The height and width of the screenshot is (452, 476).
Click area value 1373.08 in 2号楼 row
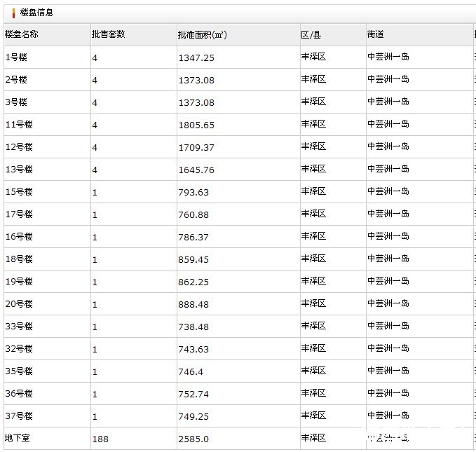click(196, 80)
